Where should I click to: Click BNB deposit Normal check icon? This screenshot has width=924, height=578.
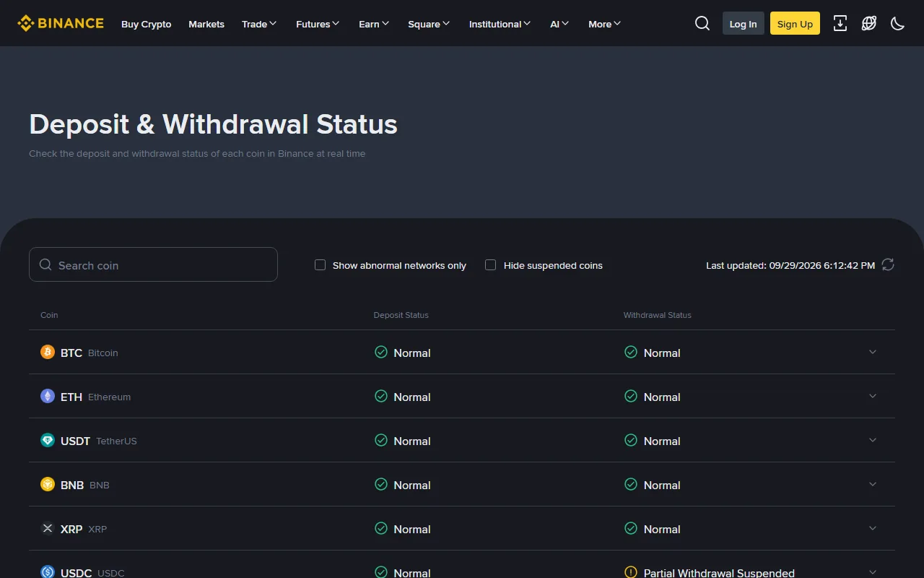[381, 484]
